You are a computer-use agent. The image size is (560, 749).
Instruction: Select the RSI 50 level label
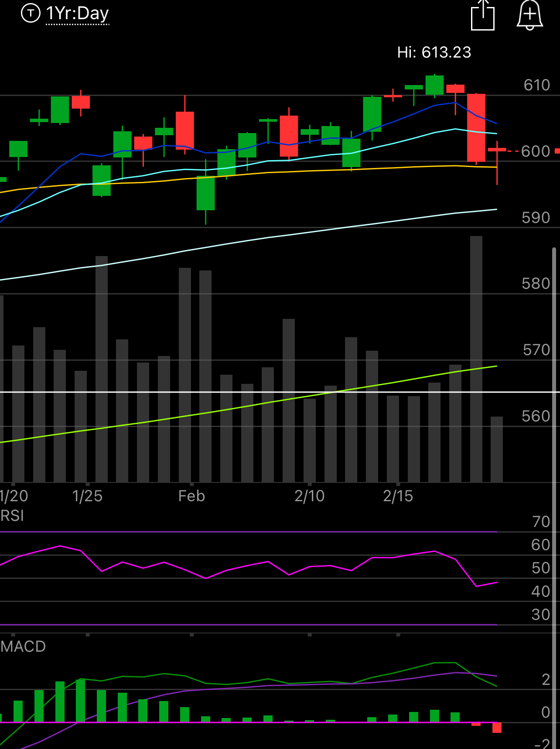tap(541, 568)
